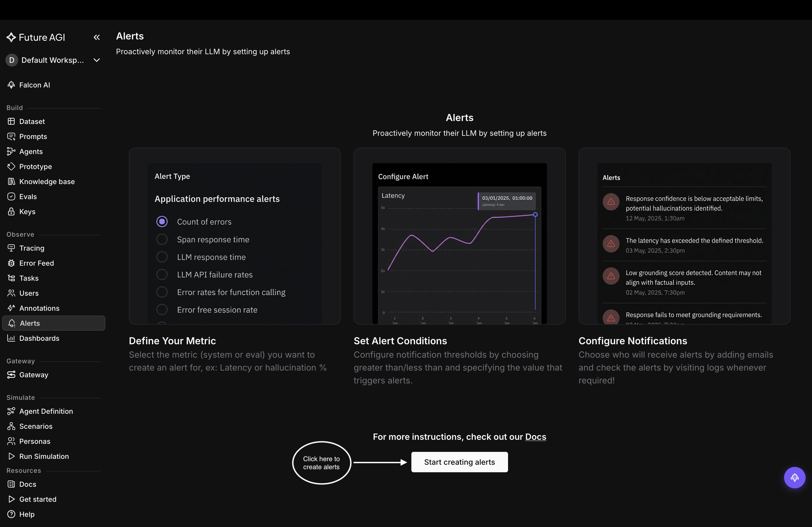The image size is (812, 527).
Task: Select the Count of errors radio
Action: (162, 222)
